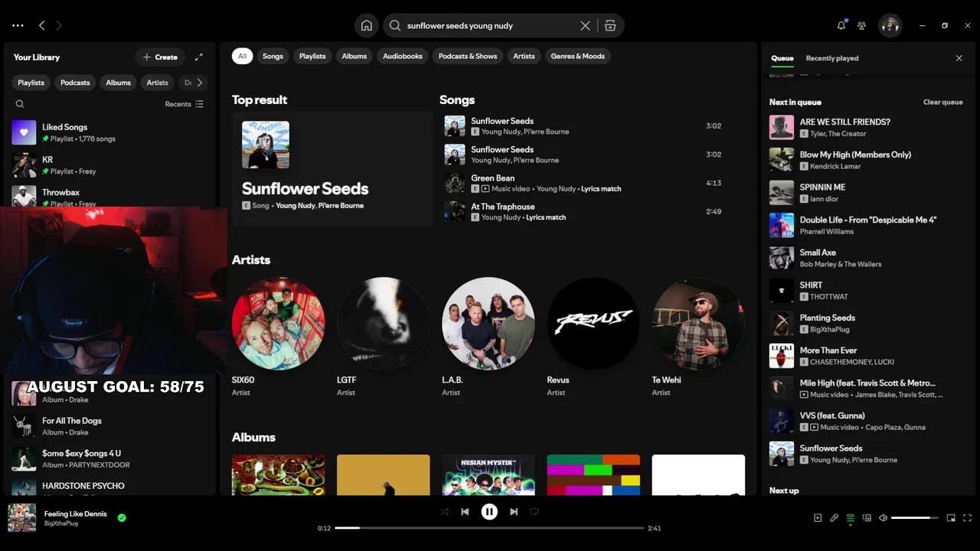980x551 pixels.
Task: Play SPINNIN ME from the queue
Action: click(867, 192)
